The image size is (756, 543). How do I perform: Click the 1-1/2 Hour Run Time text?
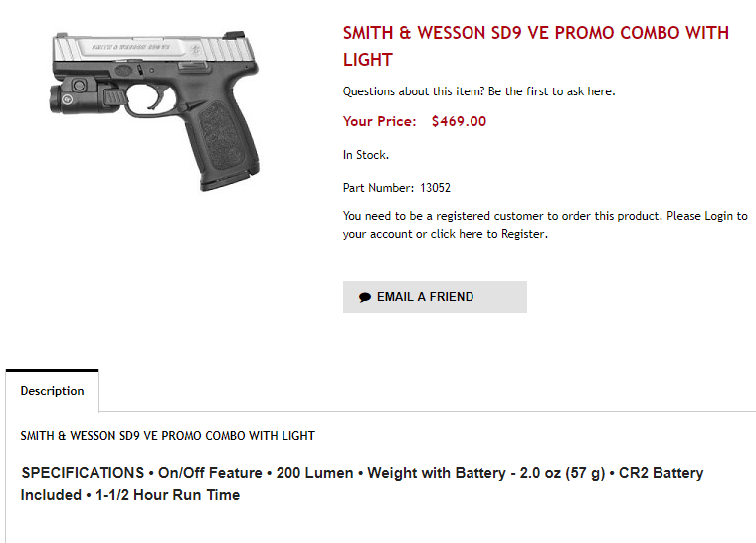(x=167, y=495)
